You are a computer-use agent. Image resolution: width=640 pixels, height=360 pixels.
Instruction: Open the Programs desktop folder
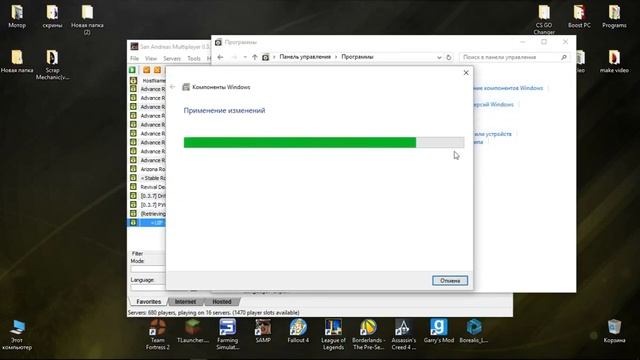tap(614, 17)
